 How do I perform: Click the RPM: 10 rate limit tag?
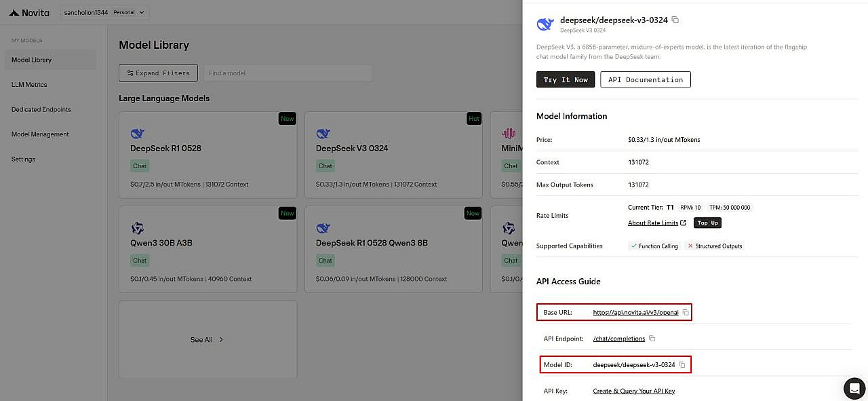point(690,208)
